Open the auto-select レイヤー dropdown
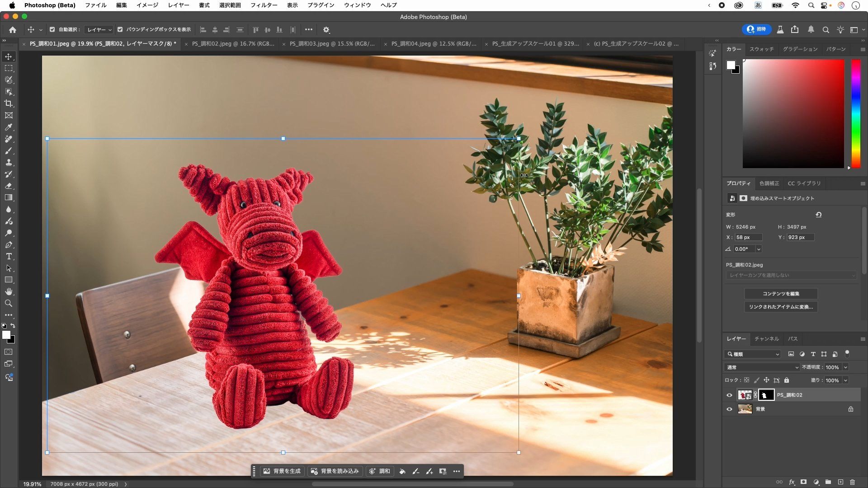 99,30
